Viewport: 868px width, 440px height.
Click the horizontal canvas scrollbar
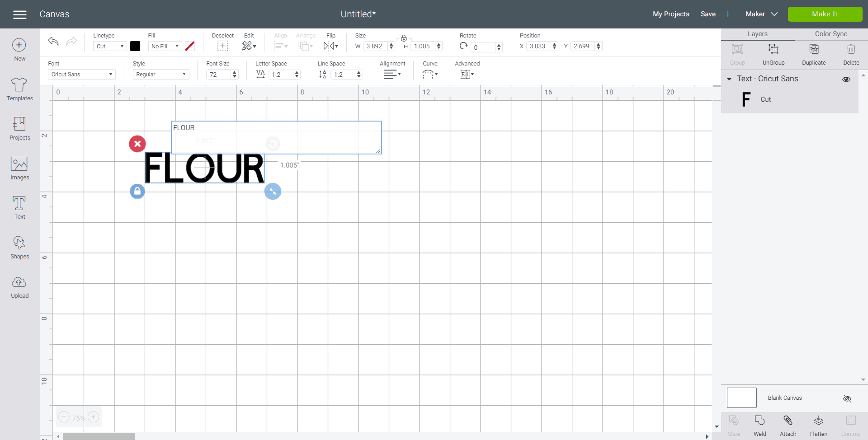tap(99, 436)
